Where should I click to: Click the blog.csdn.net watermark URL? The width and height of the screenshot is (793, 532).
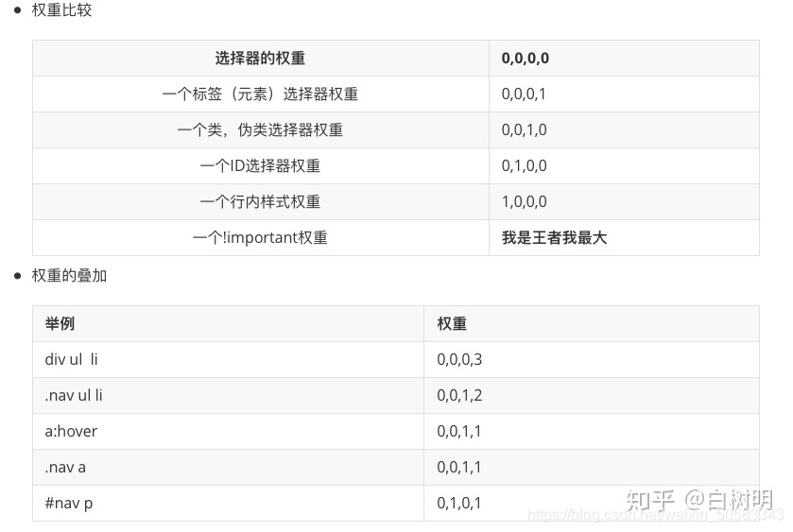(x=655, y=515)
